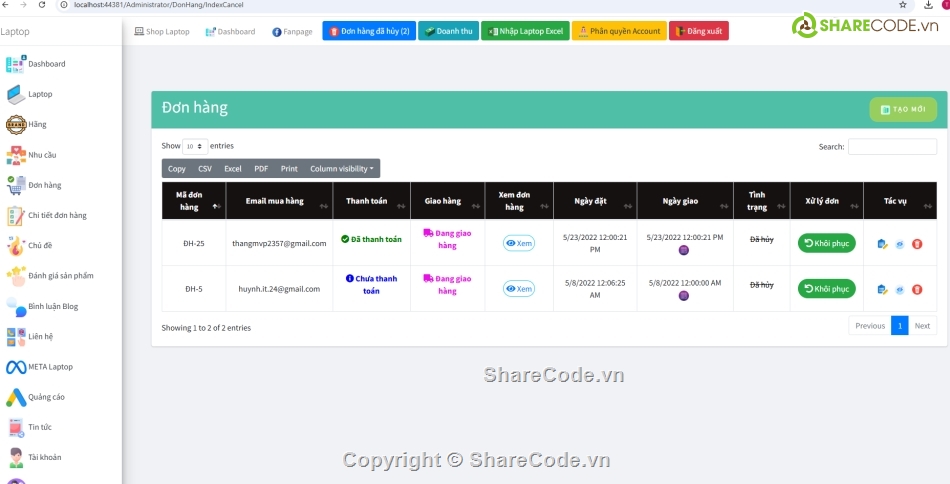
Task: Delete order ĐH-5 with red trash icon
Action: pos(917,290)
